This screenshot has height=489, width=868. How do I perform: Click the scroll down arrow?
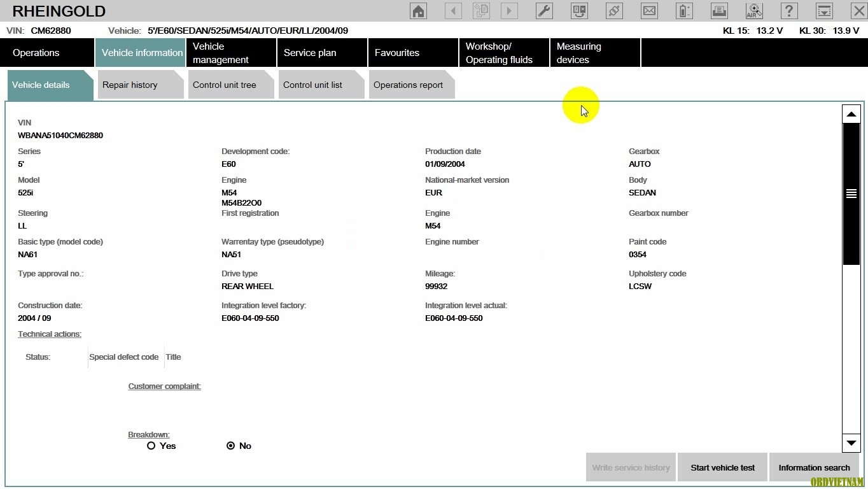click(x=851, y=443)
